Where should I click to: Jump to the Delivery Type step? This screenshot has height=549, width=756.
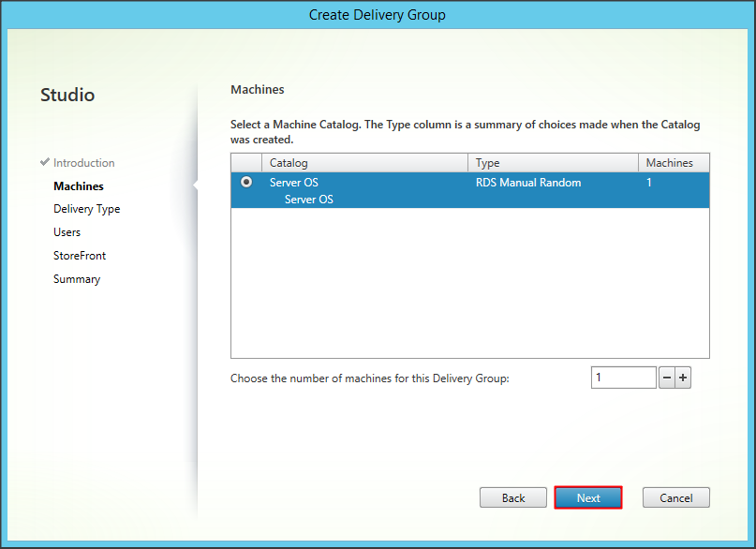tap(86, 209)
